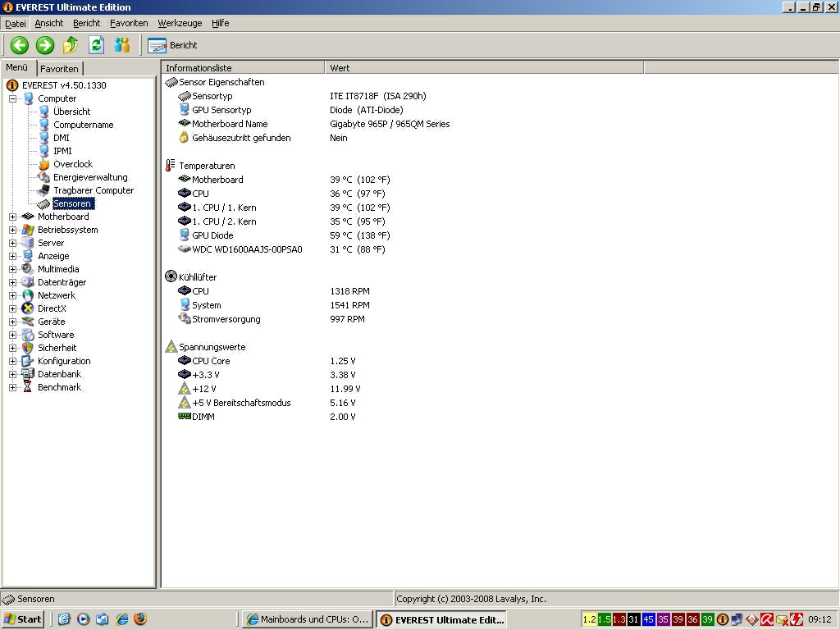Open the Werkzeuge menu

180,23
